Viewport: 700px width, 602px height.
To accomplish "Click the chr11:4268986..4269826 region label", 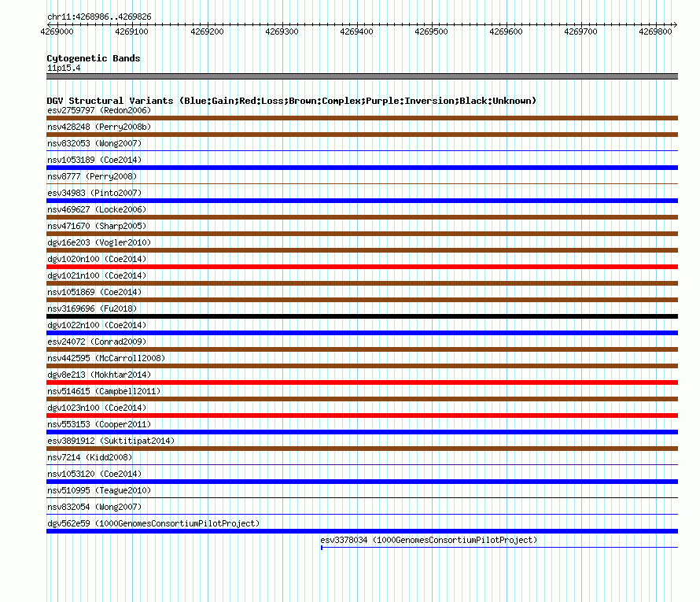I will point(99,17).
